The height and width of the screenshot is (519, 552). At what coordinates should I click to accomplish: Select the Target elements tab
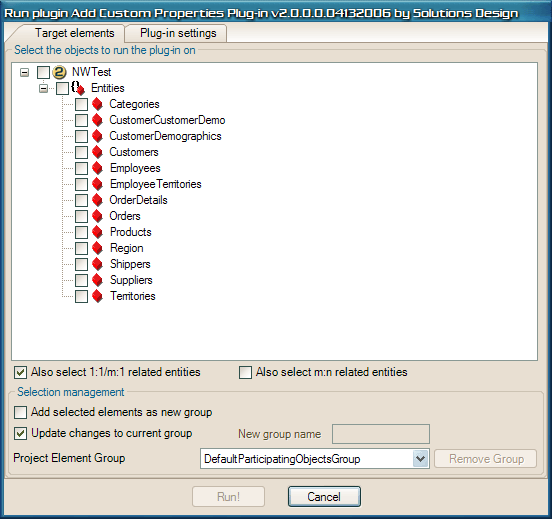[x=74, y=33]
